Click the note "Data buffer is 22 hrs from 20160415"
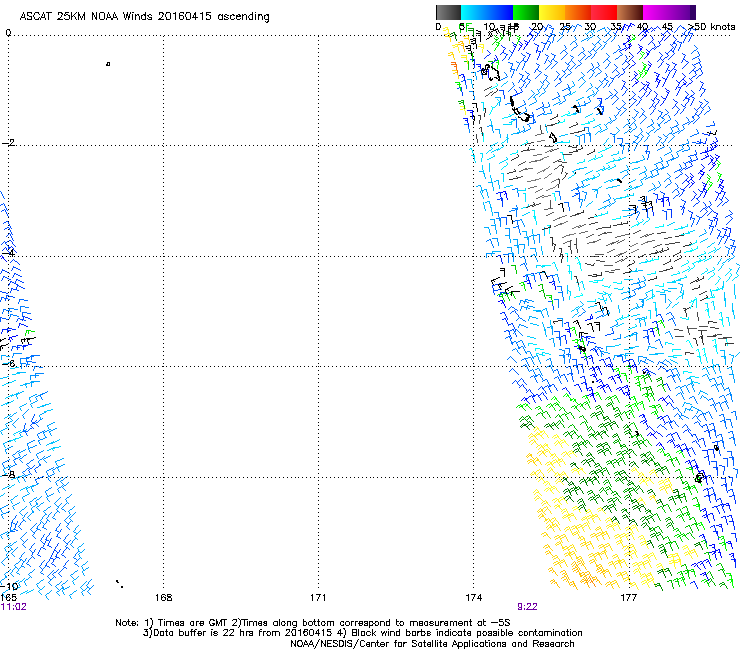This screenshot has height=650, width=740. tap(242, 633)
